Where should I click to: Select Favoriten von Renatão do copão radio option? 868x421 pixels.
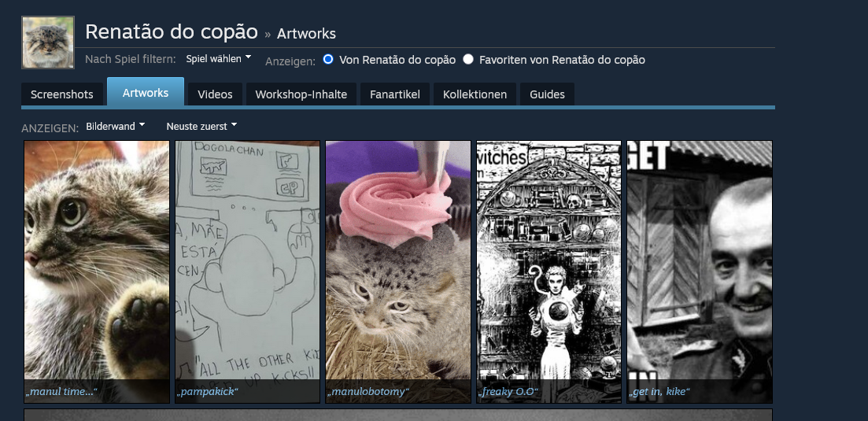[x=469, y=59]
